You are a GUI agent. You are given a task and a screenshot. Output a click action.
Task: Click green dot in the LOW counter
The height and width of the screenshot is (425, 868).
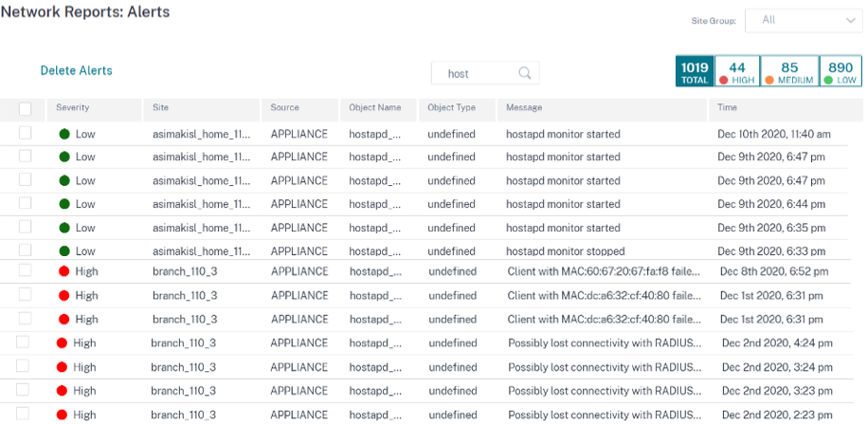click(x=828, y=81)
